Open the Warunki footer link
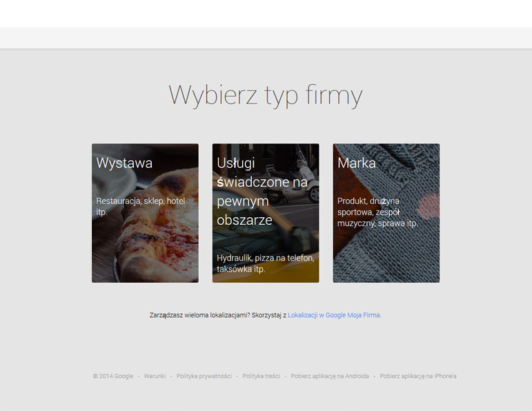This screenshot has height=411, width=532. click(x=155, y=376)
